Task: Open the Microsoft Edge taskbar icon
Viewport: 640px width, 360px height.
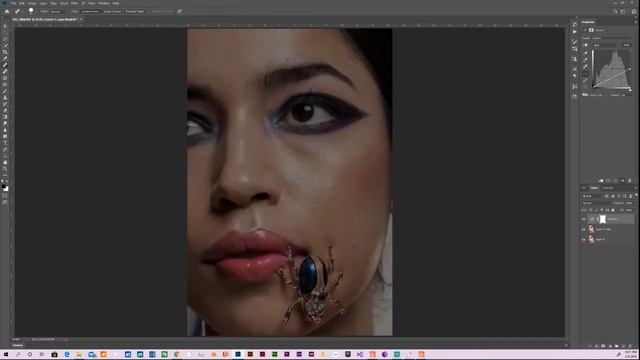Action: tap(67, 354)
